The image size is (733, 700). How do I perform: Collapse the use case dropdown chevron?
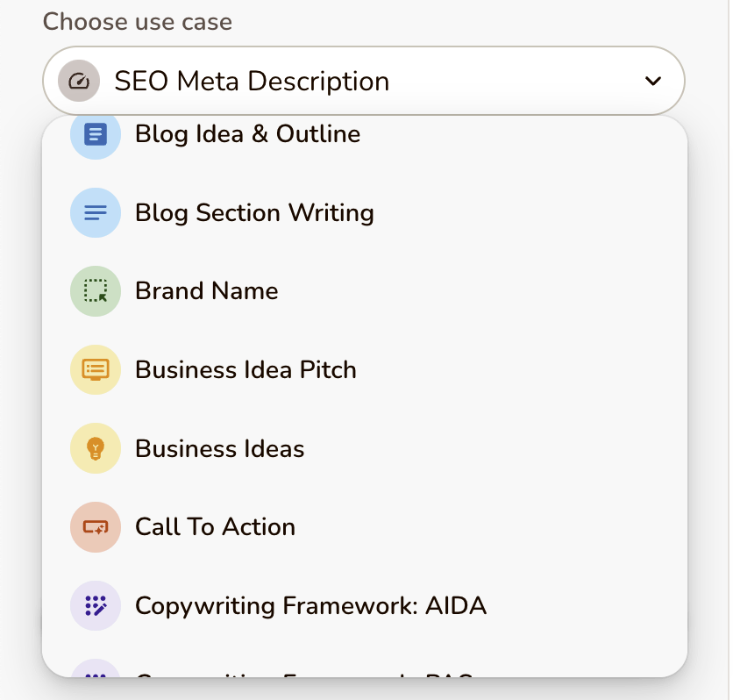click(x=652, y=82)
